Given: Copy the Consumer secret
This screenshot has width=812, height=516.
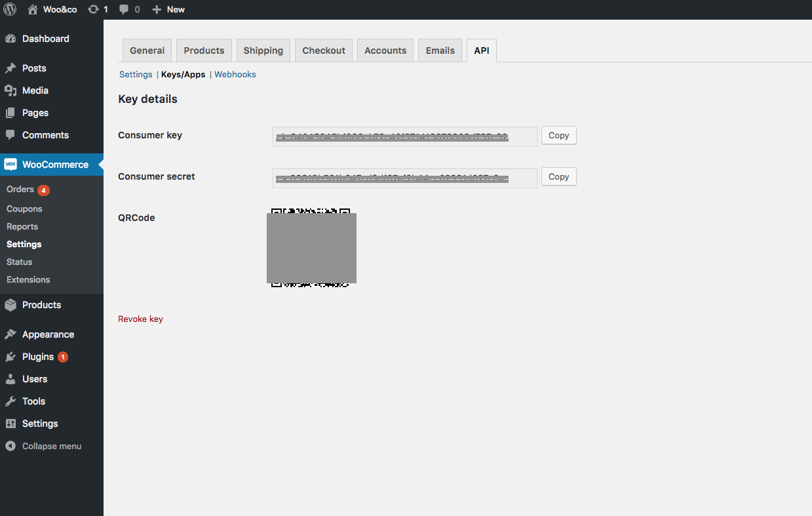Looking at the screenshot, I should pyautogui.click(x=559, y=177).
